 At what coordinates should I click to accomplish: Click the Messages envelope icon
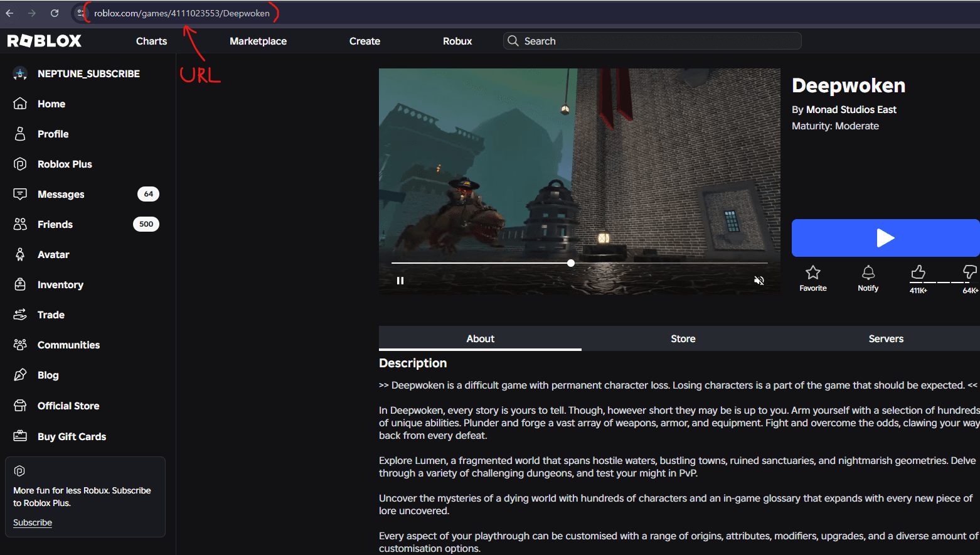[x=20, y=194]
